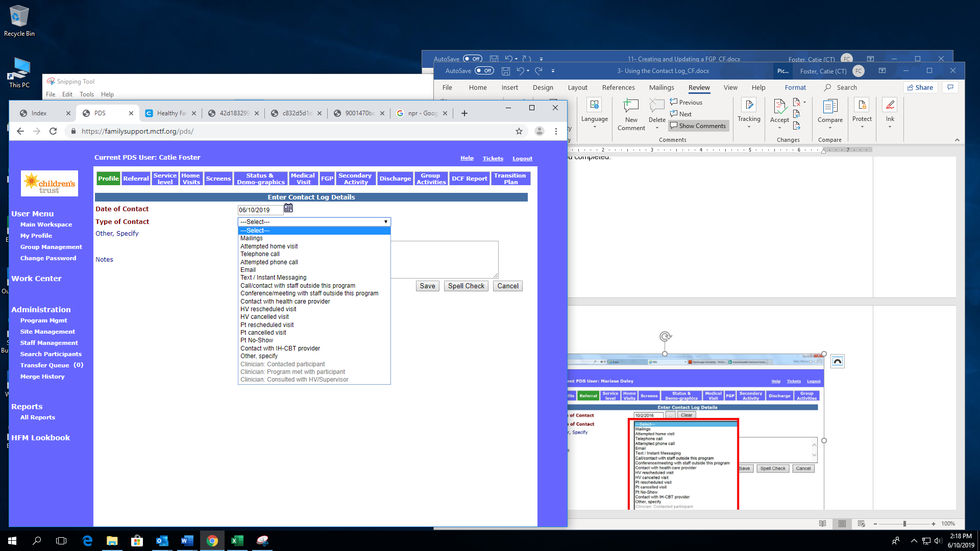Bookmark this page with the star icon
980x551 pixels.
coord(519,131)
